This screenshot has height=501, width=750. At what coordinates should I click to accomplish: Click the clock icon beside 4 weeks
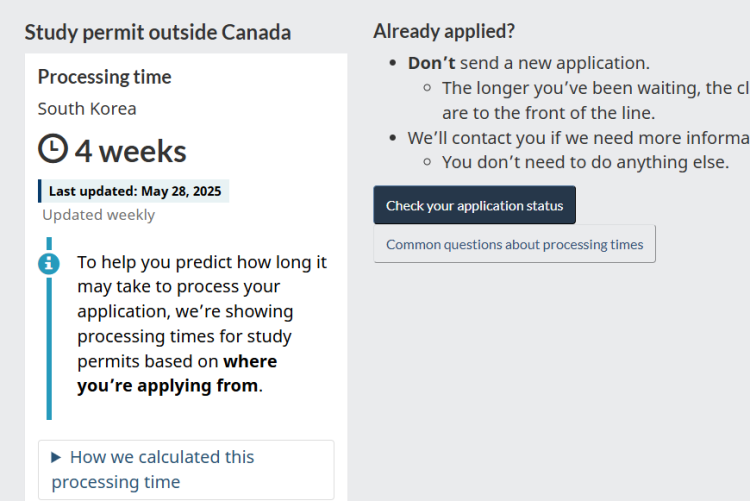[x=53, y=149]
